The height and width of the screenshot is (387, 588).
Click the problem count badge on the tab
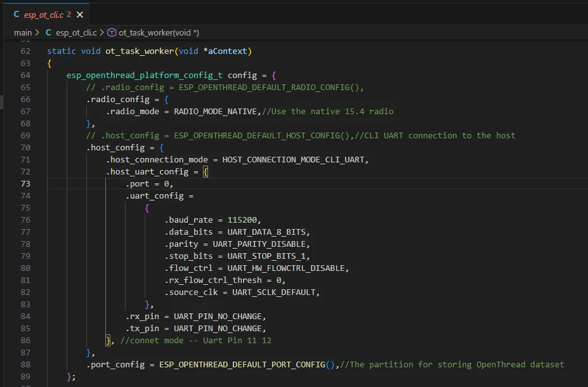(x=69, y=14)
